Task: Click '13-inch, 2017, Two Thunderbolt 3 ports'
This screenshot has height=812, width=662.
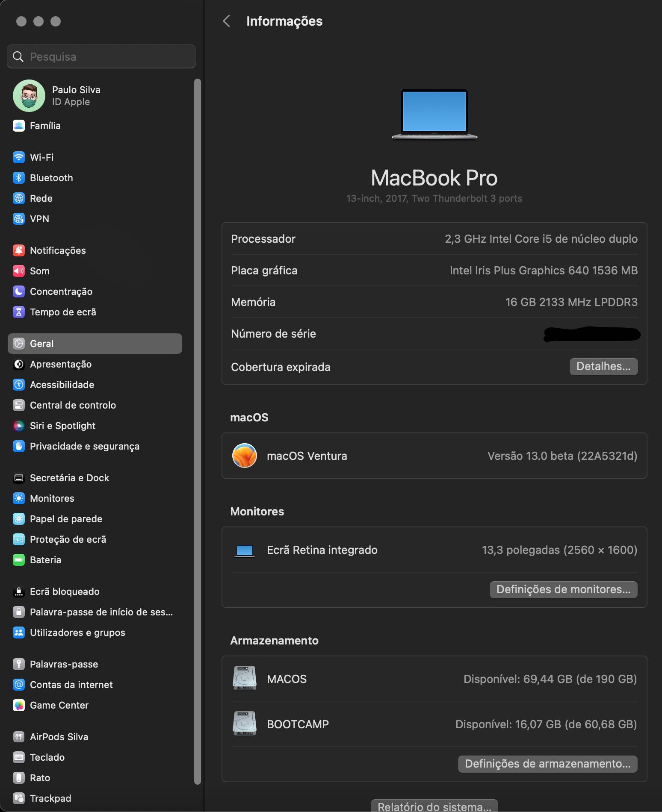Action: [434, 198]
